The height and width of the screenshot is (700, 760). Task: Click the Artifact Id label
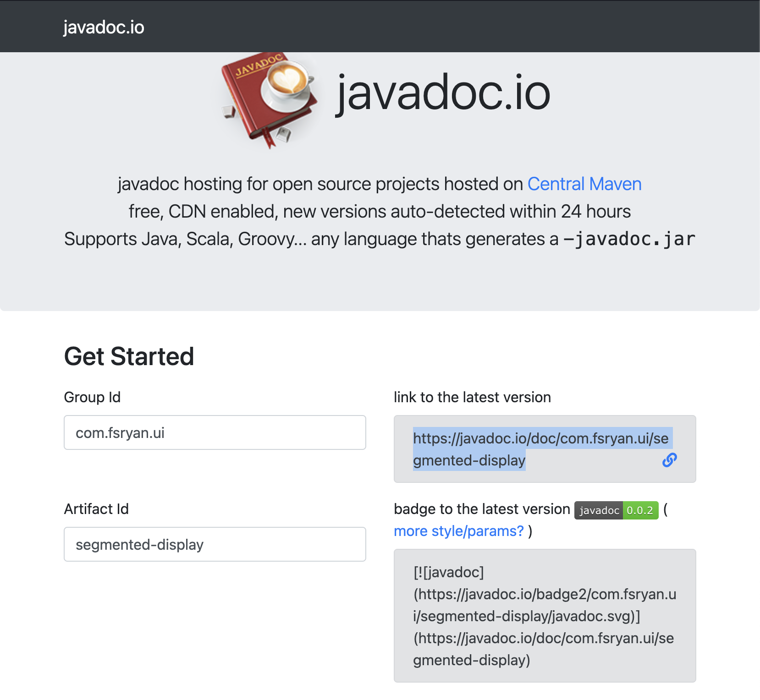[96, 509]
